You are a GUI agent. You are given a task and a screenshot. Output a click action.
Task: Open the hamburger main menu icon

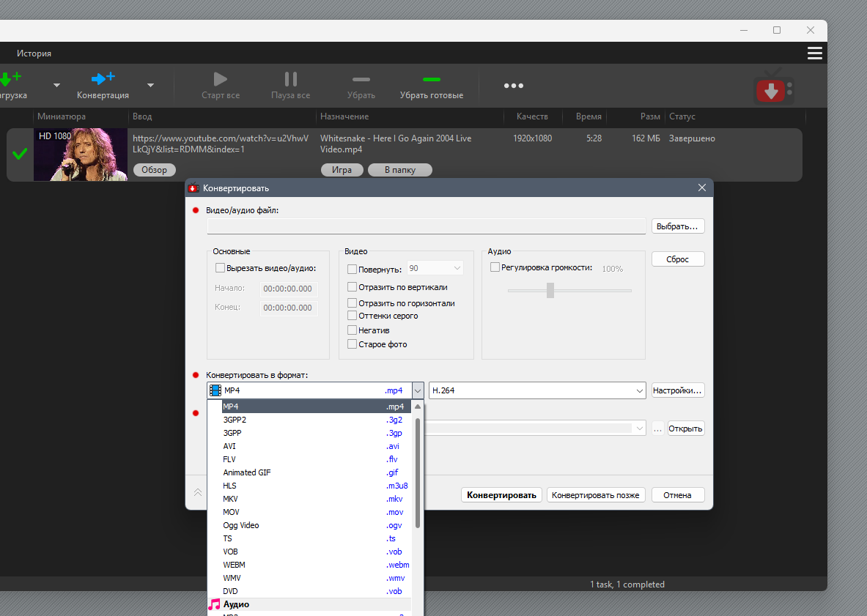coord(814,53)
